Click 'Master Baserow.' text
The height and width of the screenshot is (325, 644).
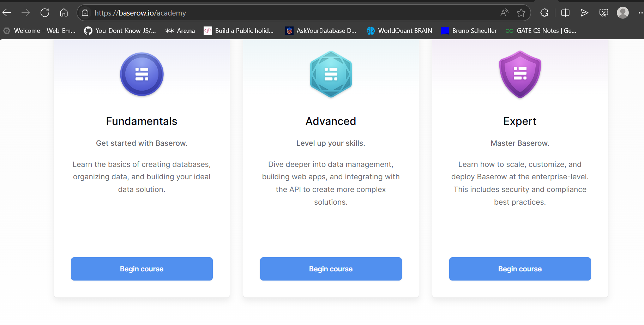point(520,143)
